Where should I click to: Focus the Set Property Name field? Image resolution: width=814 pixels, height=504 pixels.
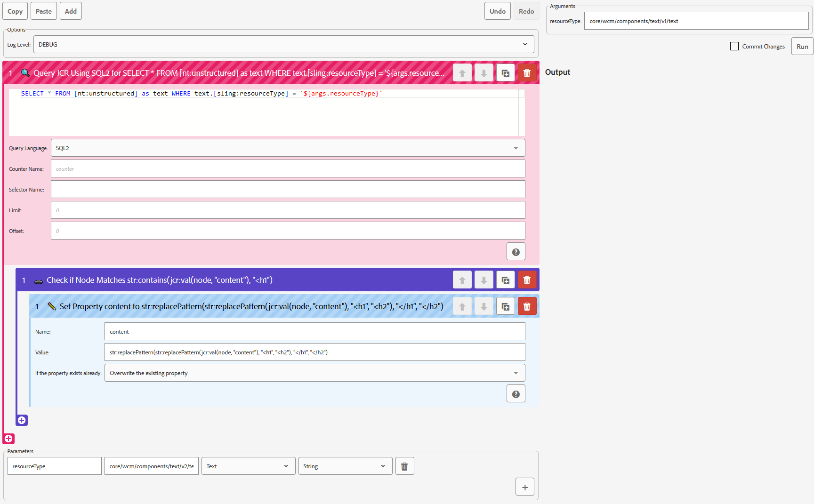point(315,331)
